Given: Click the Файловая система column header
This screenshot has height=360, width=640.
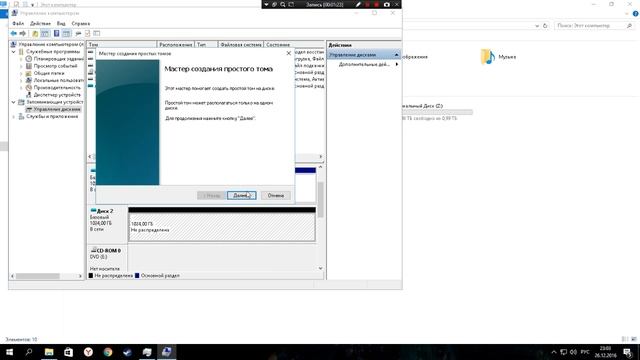Looking at the screenshot, I should click(x=241, y=44).
